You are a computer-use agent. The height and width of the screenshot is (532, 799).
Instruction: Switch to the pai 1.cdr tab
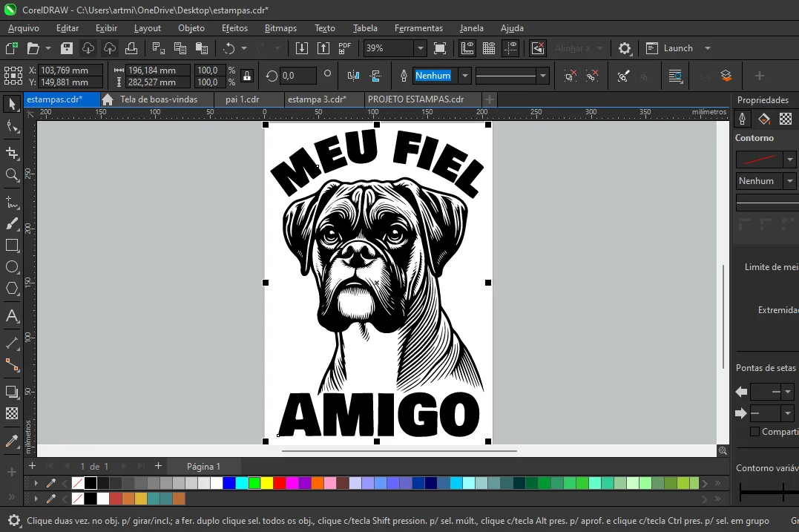242,99
